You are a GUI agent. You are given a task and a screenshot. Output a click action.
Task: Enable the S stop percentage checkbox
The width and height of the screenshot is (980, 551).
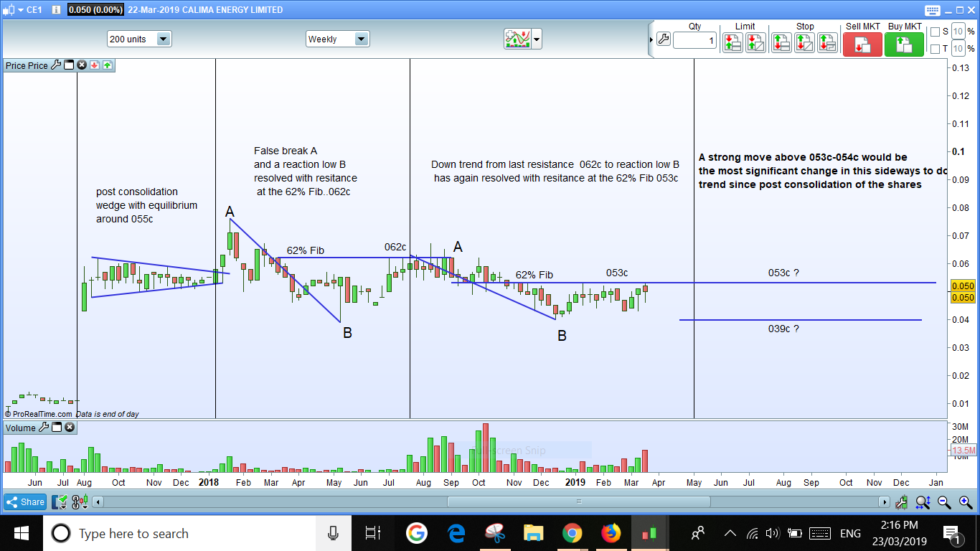(x=935, y=32)
